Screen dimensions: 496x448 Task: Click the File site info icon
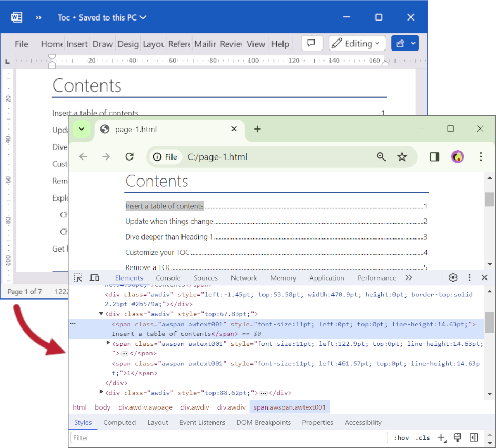point(165,157)
